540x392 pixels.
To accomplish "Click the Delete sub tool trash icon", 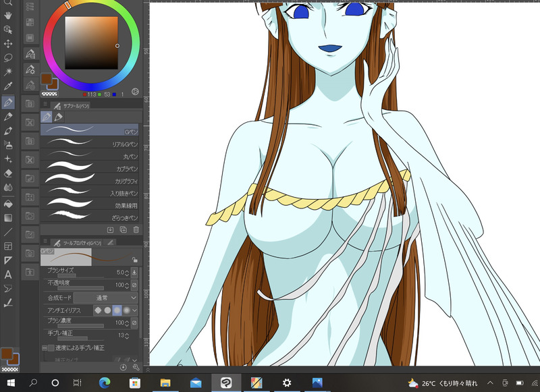I will pyautogui.click(x=136, y=229).
